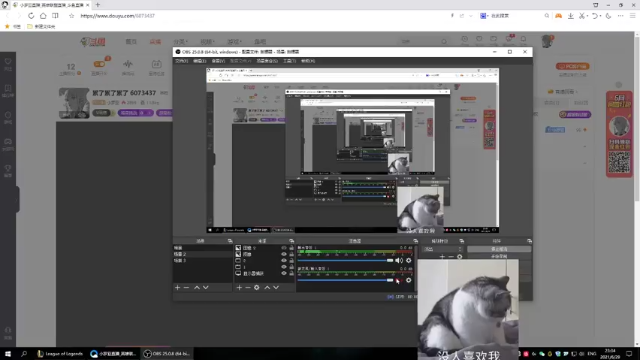The height and width of the screenshot is (360, 640).
Task: Open 鱼吧 link in Douyu navigation
Action: tap(260, 42)
